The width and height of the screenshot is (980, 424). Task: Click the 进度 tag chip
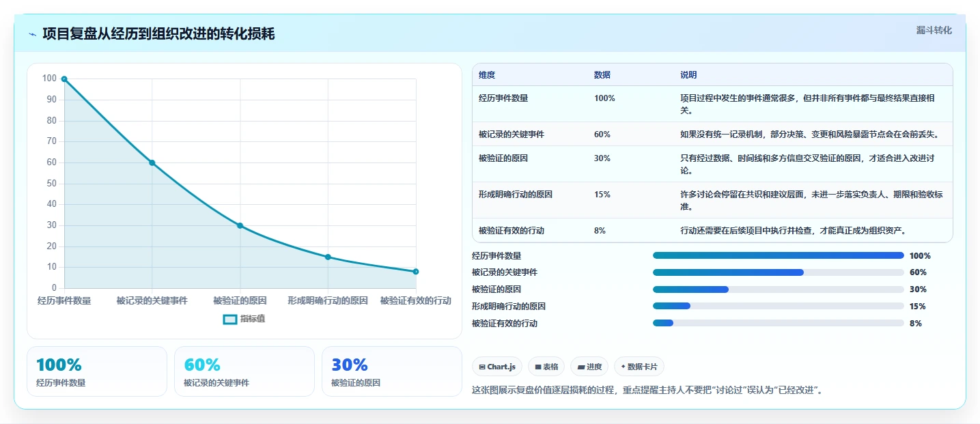pos(589,367)
